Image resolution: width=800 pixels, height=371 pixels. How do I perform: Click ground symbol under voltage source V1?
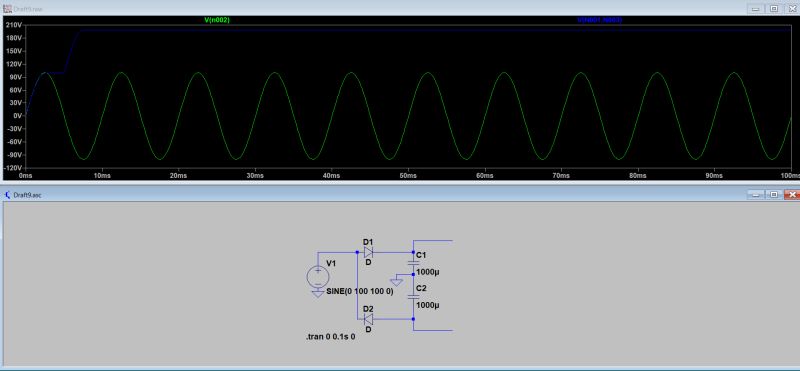(x=317, y=293)
